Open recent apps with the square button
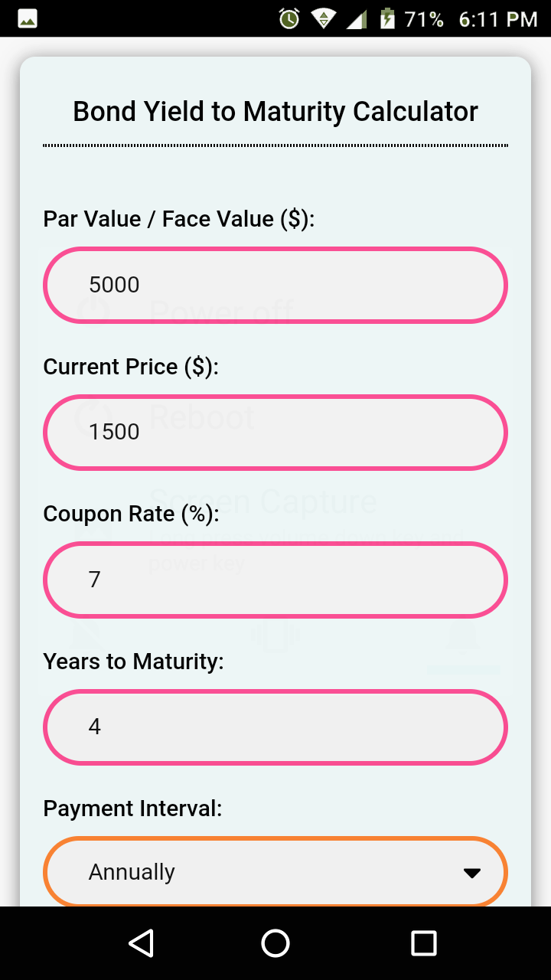 pyautogui.click(x=423, y=943)
